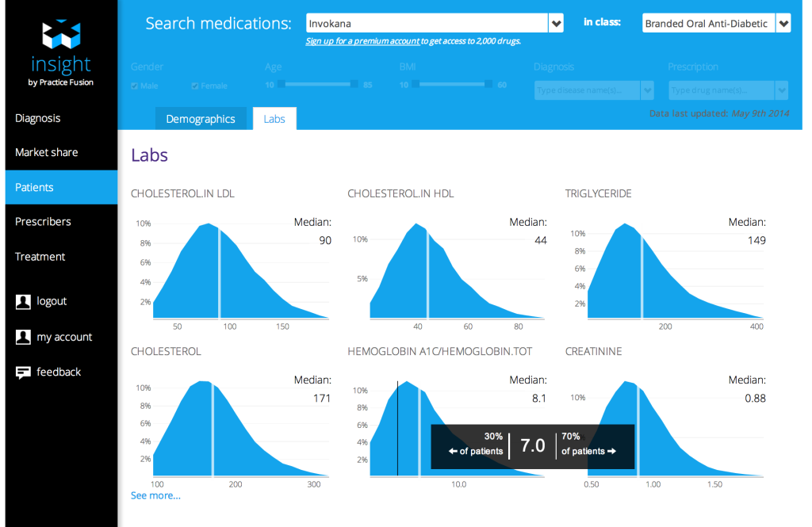The height and width of the screenshot is (527, 812).
Task: Click the Age slider maximum handle
Action: pos(354,84)
